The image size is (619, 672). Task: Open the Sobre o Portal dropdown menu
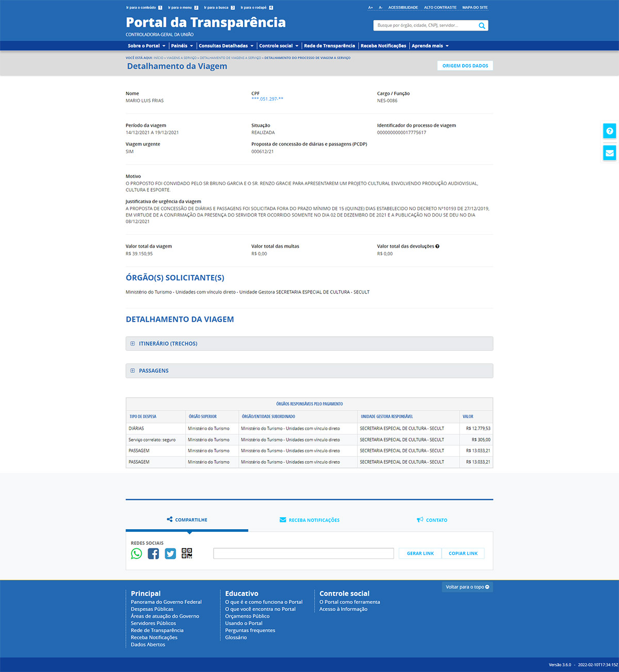pos(146,46)
